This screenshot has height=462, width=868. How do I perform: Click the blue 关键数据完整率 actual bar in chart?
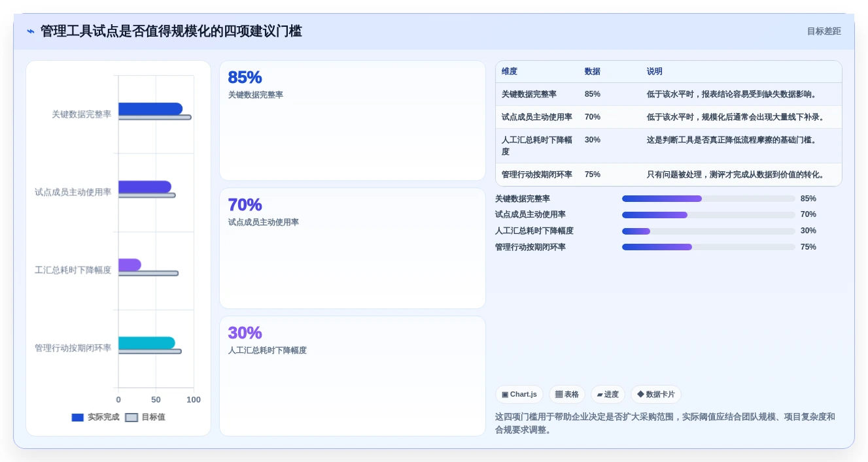pyautogui.click(x=150, y=108)
